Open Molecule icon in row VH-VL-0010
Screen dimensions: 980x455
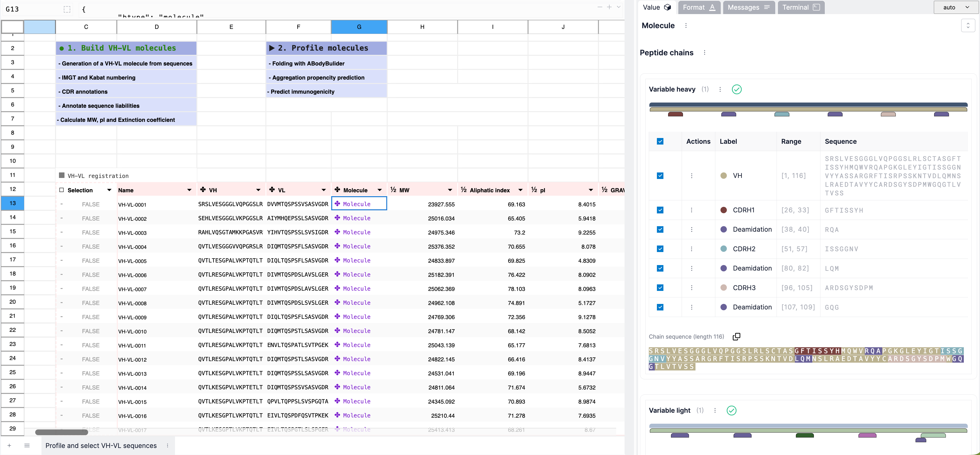[x=337, y=331]
